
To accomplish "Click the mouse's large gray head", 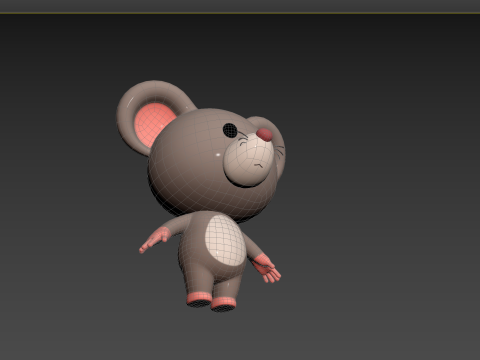I will coord(200,167).
